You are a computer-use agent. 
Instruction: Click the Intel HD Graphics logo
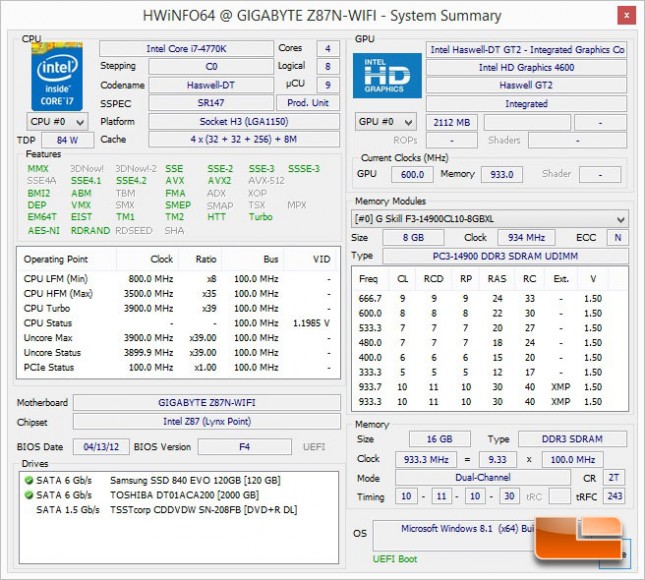coord(387,76)
